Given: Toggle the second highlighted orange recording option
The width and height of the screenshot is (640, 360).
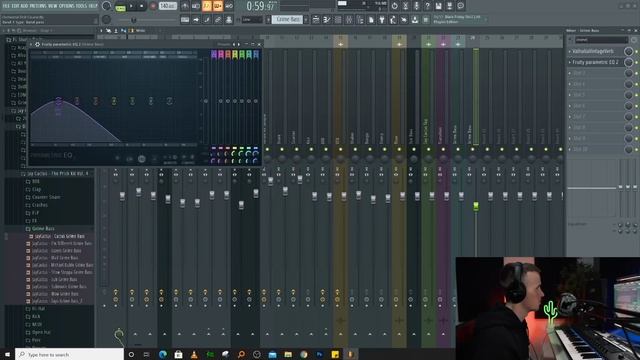Looking at the screenshot, I should click(x=218, y=6).
